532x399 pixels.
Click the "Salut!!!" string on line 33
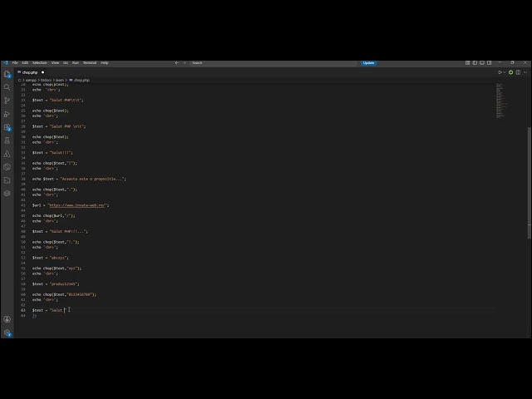click(x=60, y=153)
